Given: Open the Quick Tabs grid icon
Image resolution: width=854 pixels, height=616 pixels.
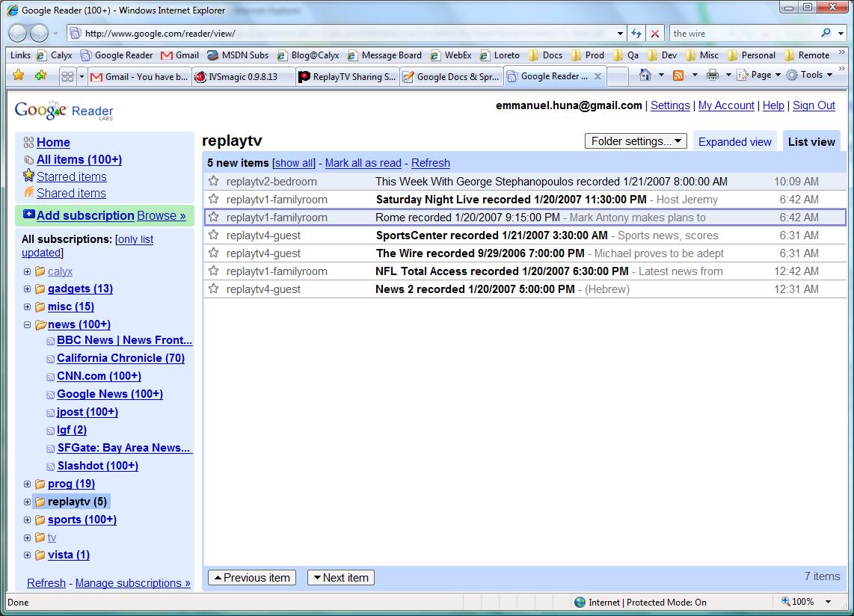Looking at the screenshot, I should [x=67, y=77].
